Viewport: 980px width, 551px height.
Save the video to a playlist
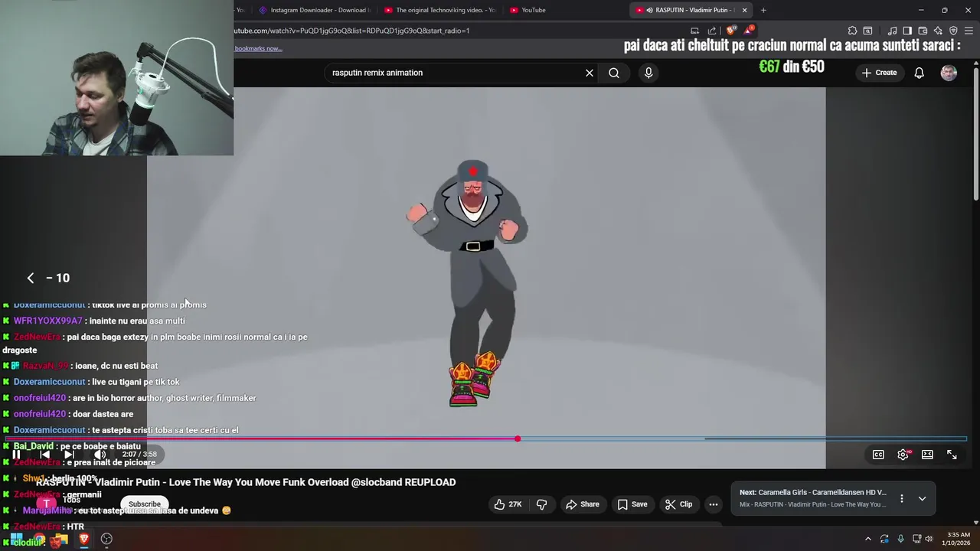(632, 504)
